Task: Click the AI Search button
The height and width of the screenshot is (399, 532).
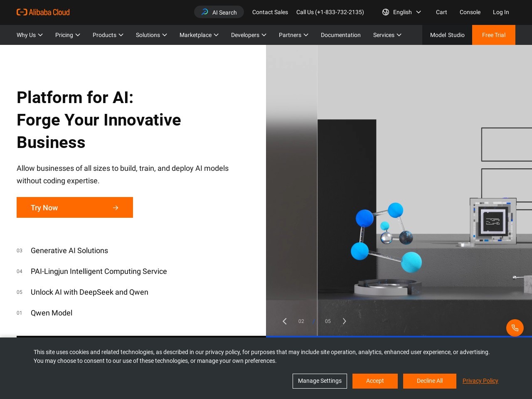Action: tap(219, 12)
